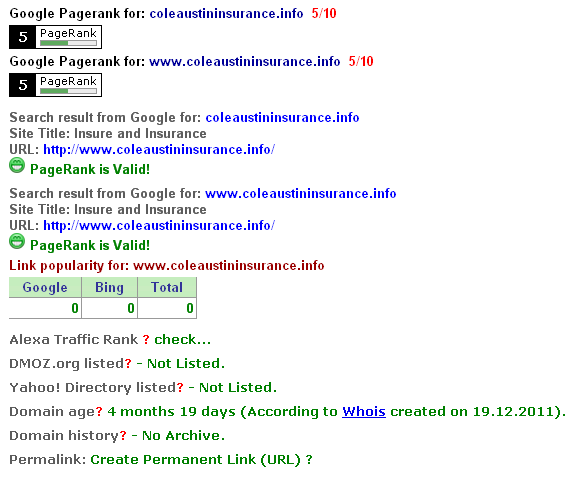Image resolution: width=573 pixels, height=479 pixels.
Task: Open the Whois link
Action: (x=364, y=412)
